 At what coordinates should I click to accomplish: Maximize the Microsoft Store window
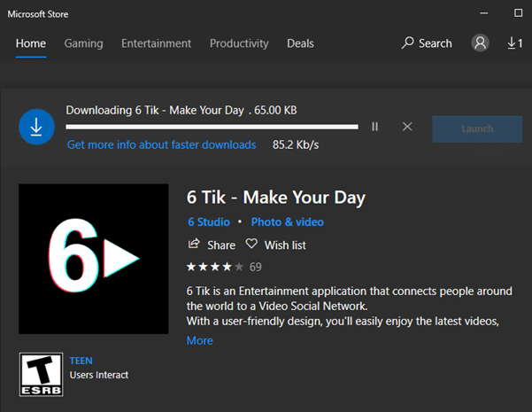pos(518,13)
